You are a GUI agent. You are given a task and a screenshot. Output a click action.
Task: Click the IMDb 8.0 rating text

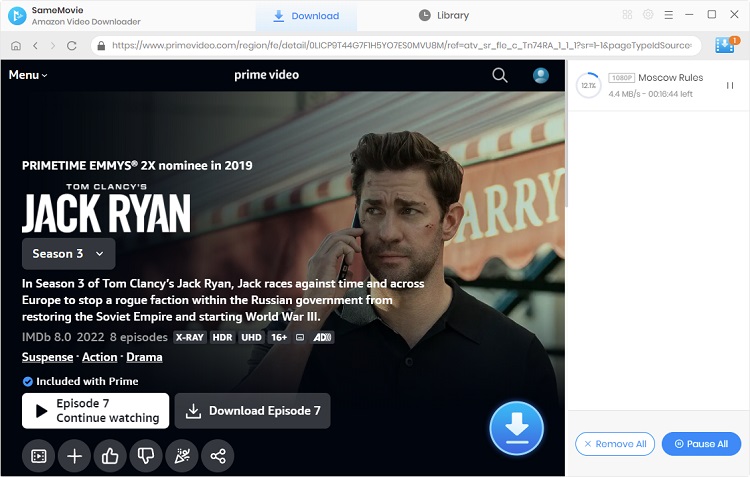46,337
